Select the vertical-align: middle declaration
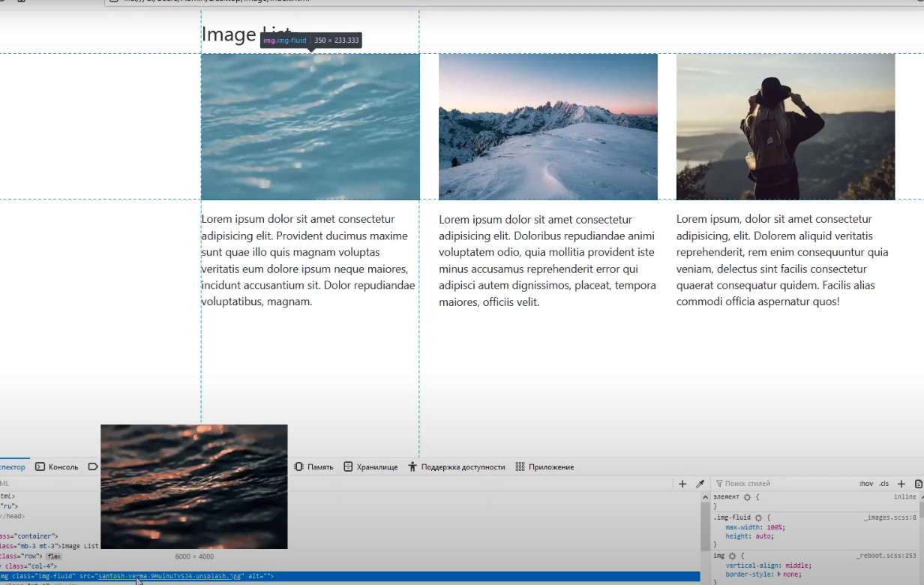The width and height of the screenshot is (924, 585). click(769, 565)
